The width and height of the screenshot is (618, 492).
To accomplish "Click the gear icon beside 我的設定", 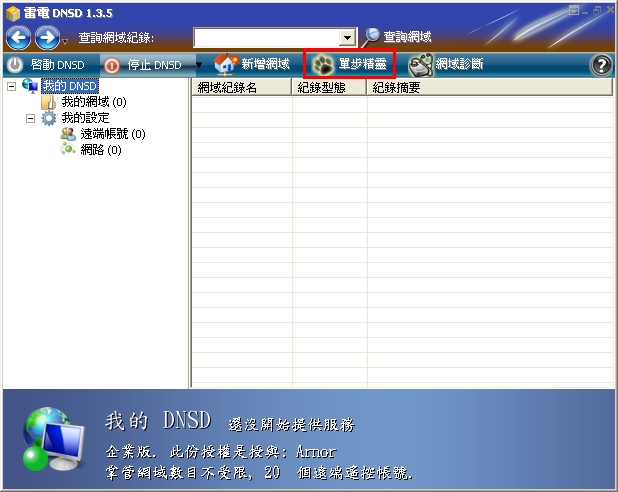I will 49,118.
